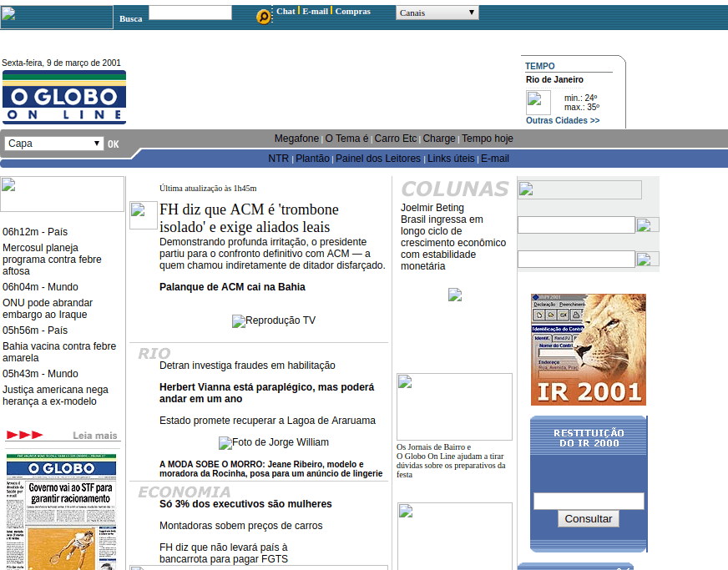Click the O Globo On Line logo
This screenshot has width=728, height=570.
tap(64, 98)
